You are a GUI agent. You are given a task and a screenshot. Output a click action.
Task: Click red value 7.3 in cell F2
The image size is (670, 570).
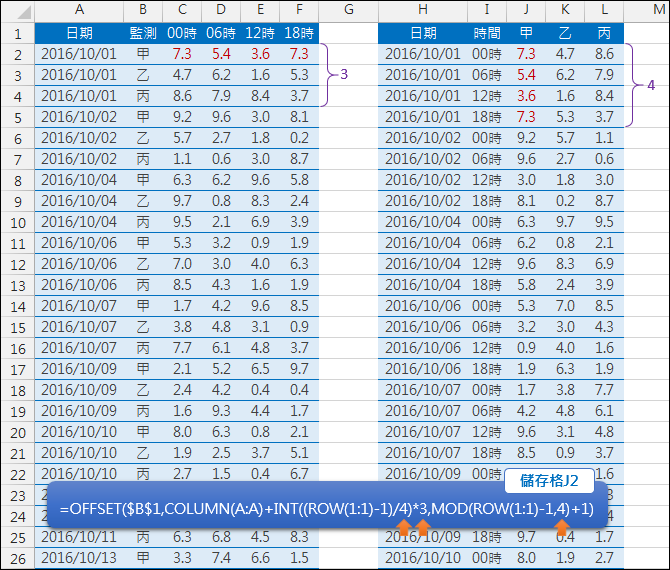[299, 54]
